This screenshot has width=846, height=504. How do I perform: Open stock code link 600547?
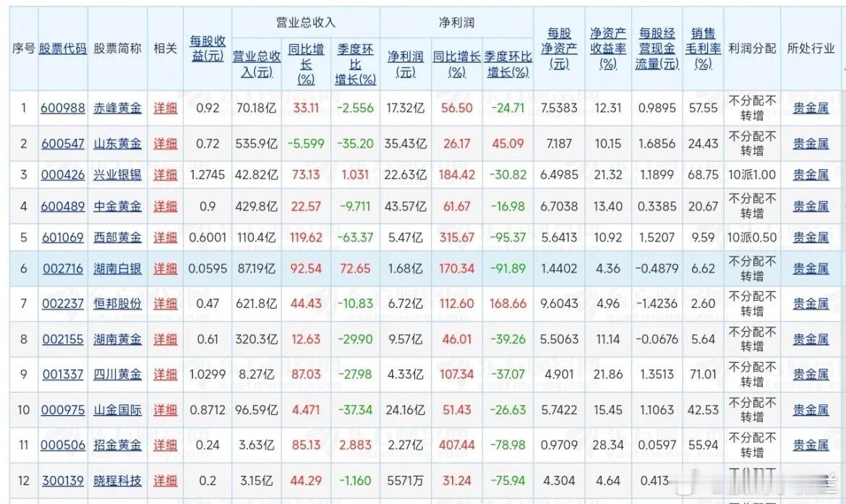63,144
